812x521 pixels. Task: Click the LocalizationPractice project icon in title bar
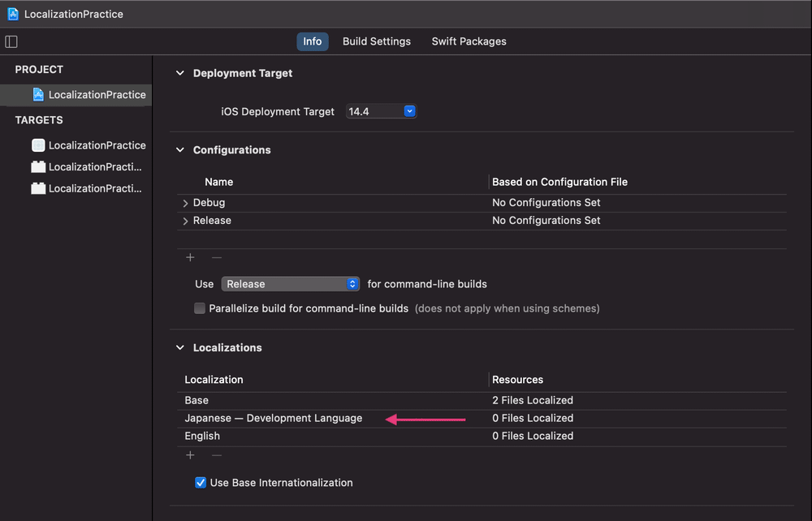[13, 14]
